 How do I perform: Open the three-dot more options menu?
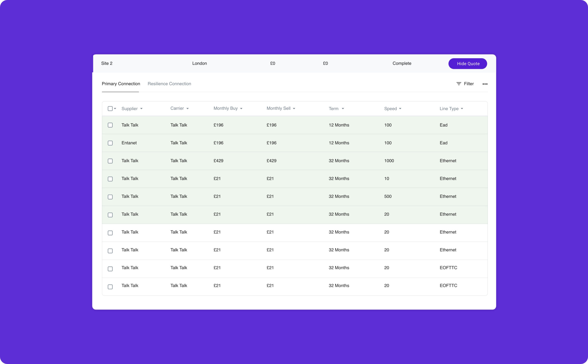(x=485, y=84)
